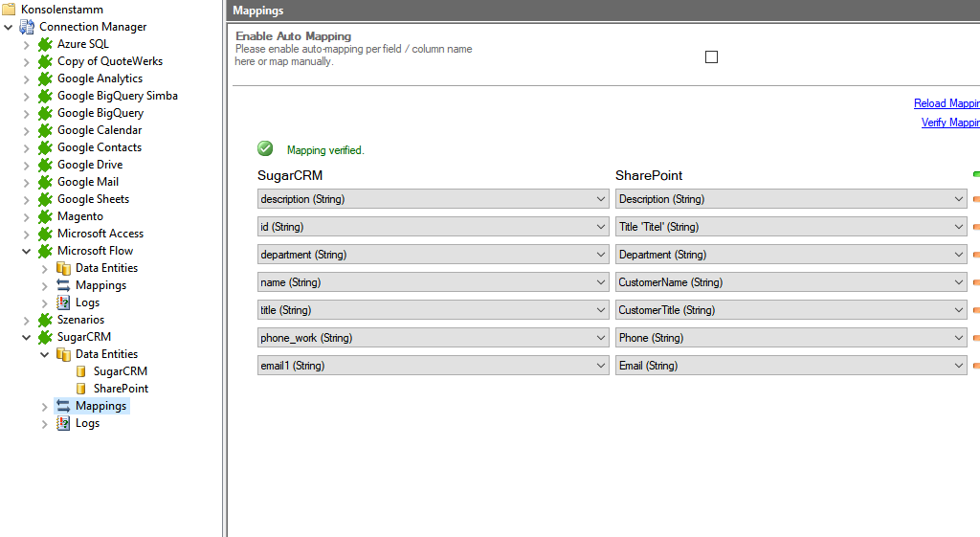Viewport: 980px width, 537px height.
Task: Click the green Azure SQL connection icon
Action: (x=45, y=44)
